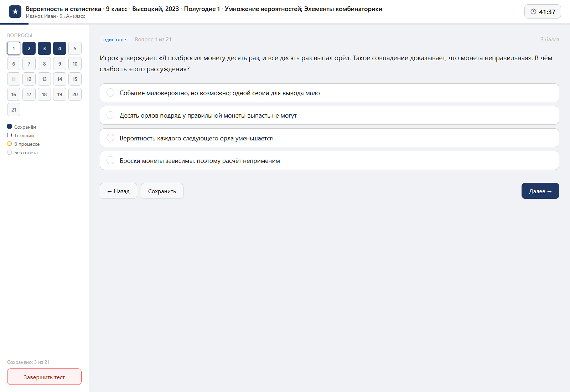The height and width of the screenshot is (392, 570).
Task: Select question 13 in the list
Action: tap(44, 79)
